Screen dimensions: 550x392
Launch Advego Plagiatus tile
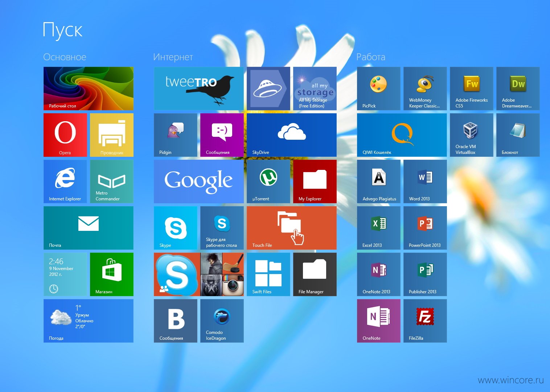(379, 181)
